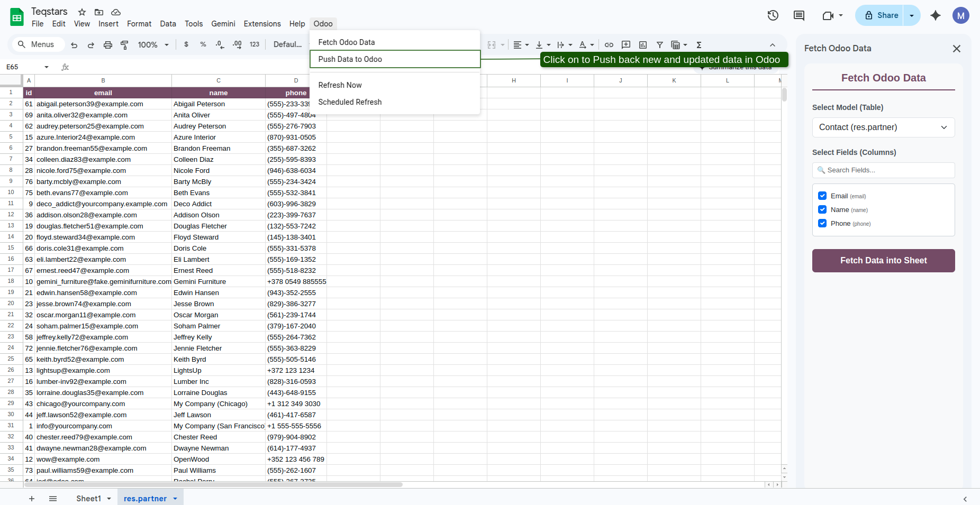Image resolution: width=980 pixels, height=505 pixels.
Task: View cloud save status icon
Action: point(116,12)
